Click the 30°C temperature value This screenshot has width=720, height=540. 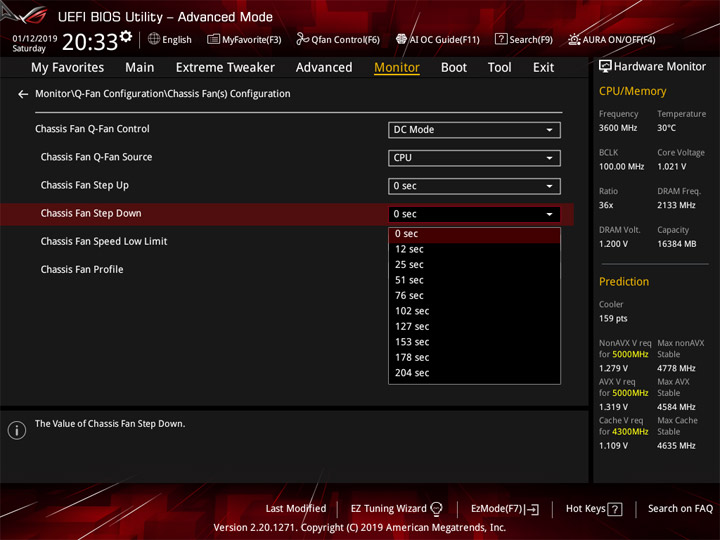pyautogui.click(x=666, y=128)
